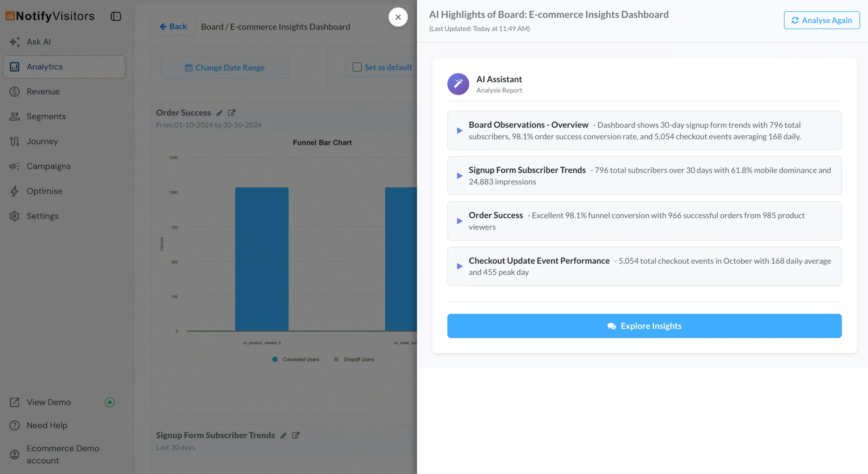The width and height of the screenshot is (868, 474).
Task: Click the AI Assistant magic wand avatar
Action: click(x=458, y=84)
